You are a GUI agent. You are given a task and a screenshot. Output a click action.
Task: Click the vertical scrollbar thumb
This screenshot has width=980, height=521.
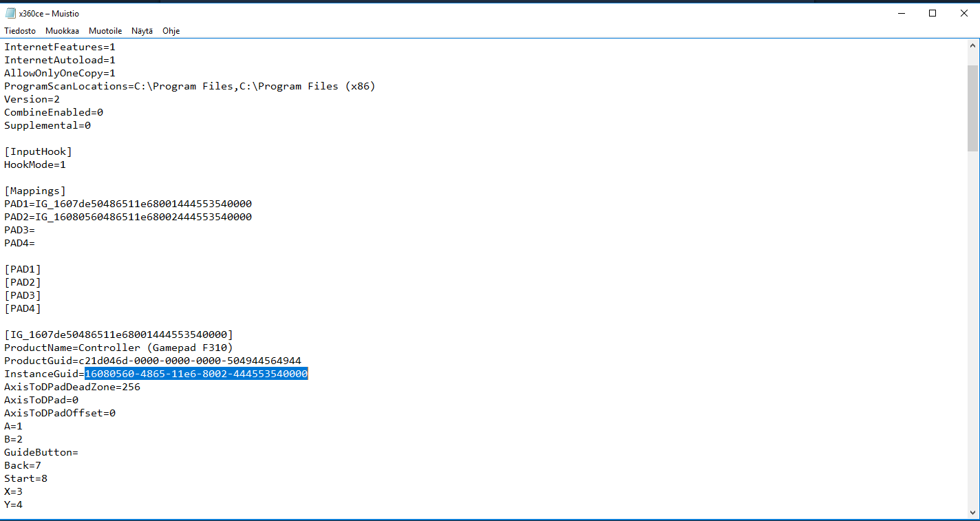(972, 107)
